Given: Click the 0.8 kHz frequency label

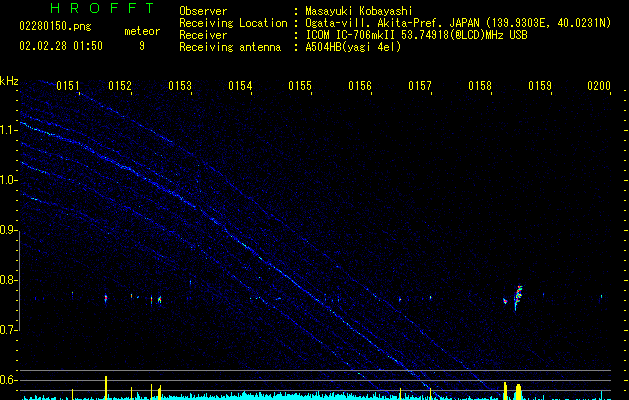Looking at the screenshot, I should click(9, 280).
